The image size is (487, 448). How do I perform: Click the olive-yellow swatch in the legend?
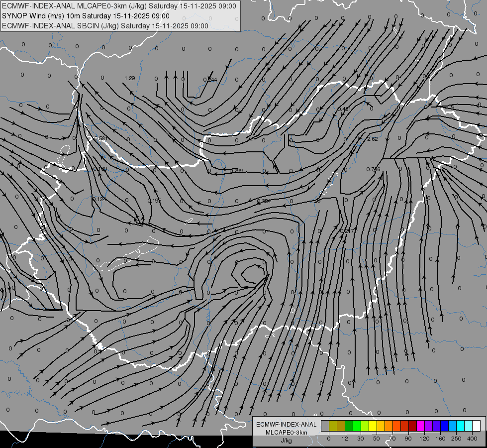pyautogui.click(x=333, y=426)
